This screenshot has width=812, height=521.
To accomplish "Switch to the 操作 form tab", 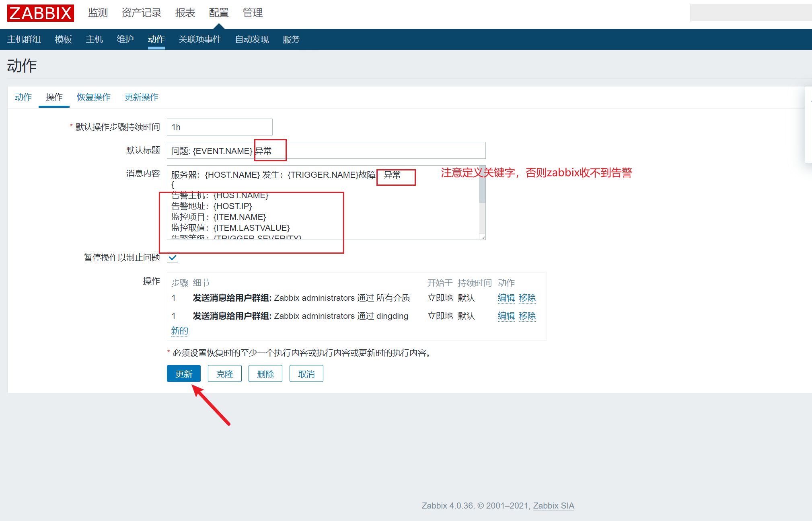I will (54, 97).
